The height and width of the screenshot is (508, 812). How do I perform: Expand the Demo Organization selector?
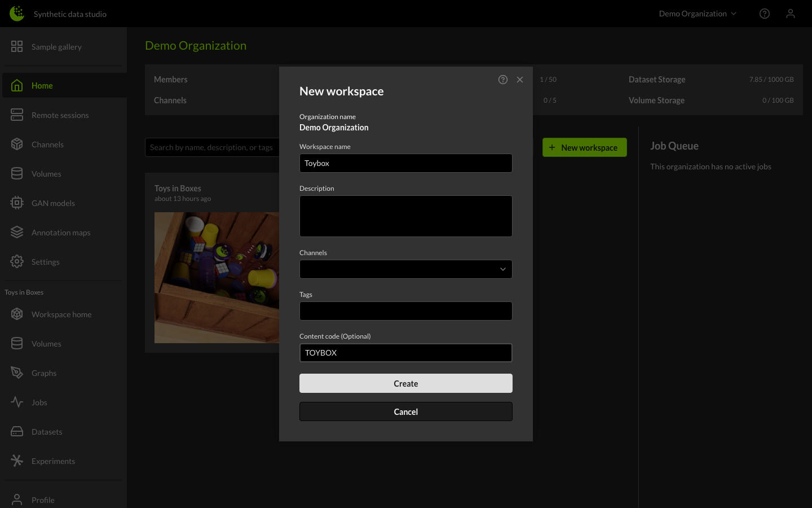tap(698, 13)
